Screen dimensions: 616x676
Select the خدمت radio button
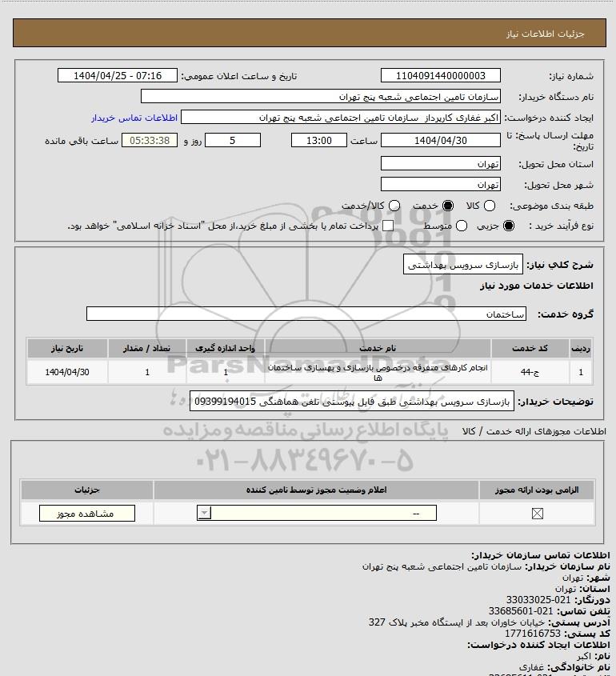tap(448, 206)
